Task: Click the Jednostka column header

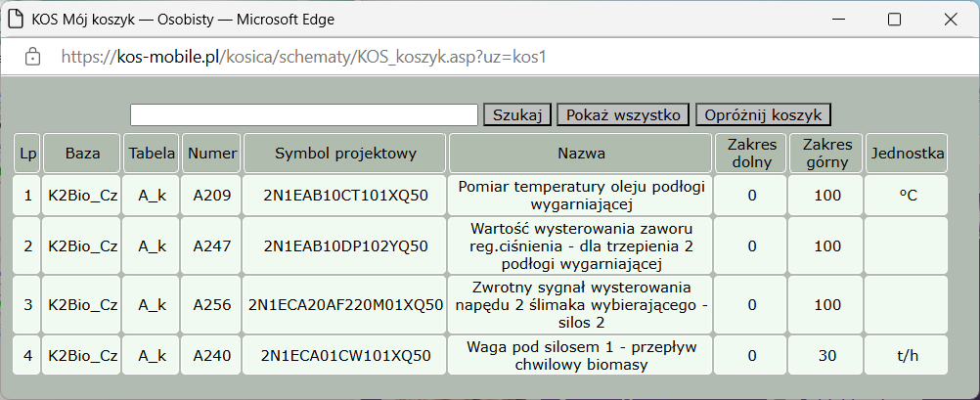Action: pyautogui.click(x=907, y=154)
